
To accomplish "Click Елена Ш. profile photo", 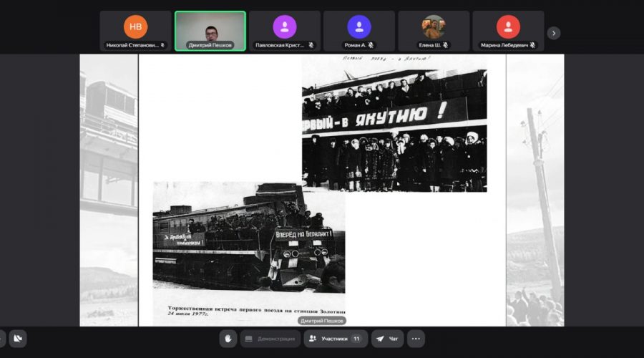I will (x=434, y=26).
